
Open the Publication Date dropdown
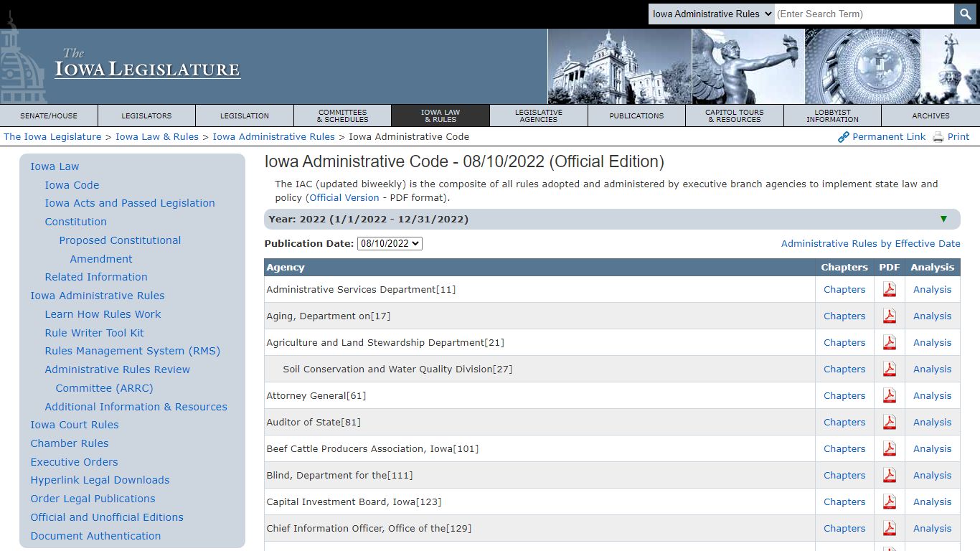tap(390, 243)
